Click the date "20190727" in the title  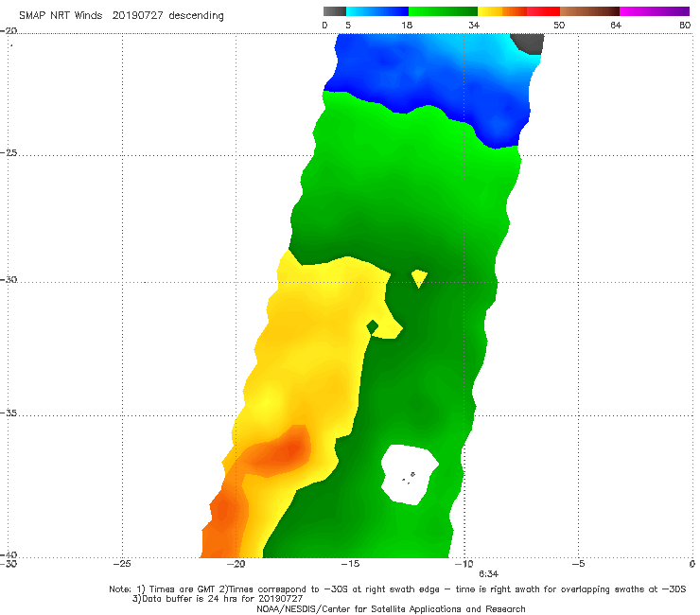coord(137,15)
